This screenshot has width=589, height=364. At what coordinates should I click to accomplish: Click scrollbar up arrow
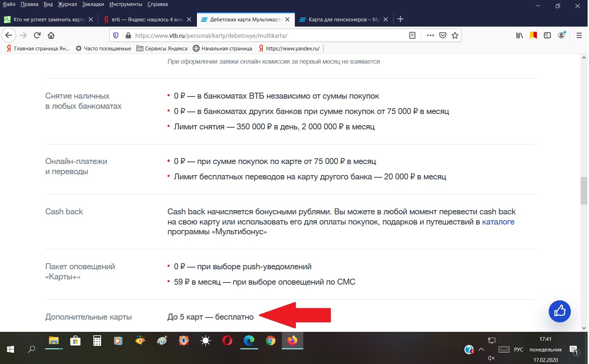coord(583,58)
